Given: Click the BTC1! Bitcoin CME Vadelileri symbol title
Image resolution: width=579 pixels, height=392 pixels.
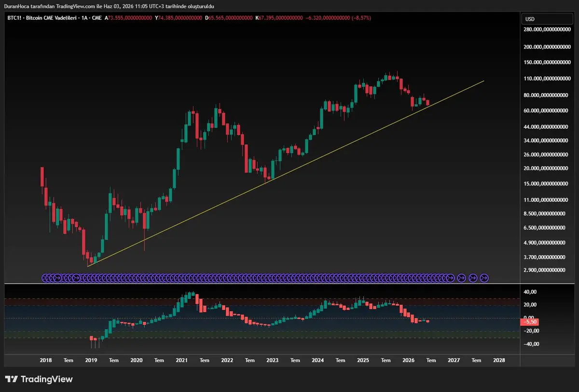Looking at the screenshot, I should (x=53, y=18).
